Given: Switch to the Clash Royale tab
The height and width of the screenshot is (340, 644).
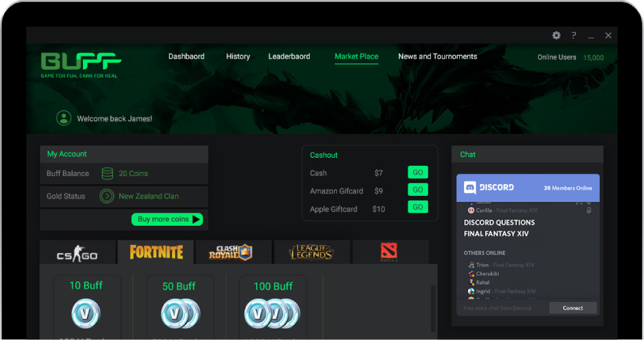Looking at the screenshot, I should [x=234, y=252].
